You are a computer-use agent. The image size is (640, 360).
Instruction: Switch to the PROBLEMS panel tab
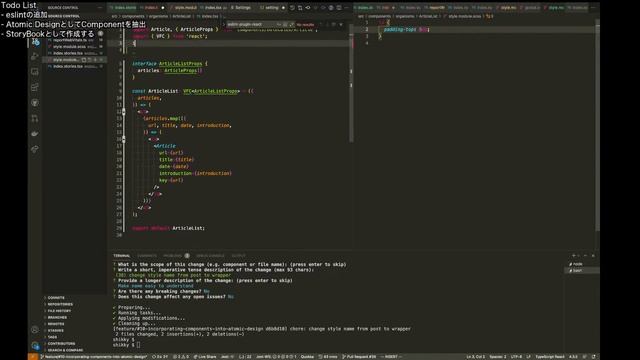coord(173,256)
